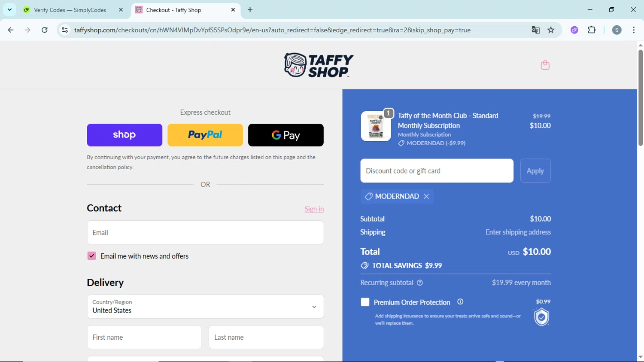Click Enter shipping address text
Image resolution: width=644 pixels, height=362 pixels.
click(x=518, y=232)
